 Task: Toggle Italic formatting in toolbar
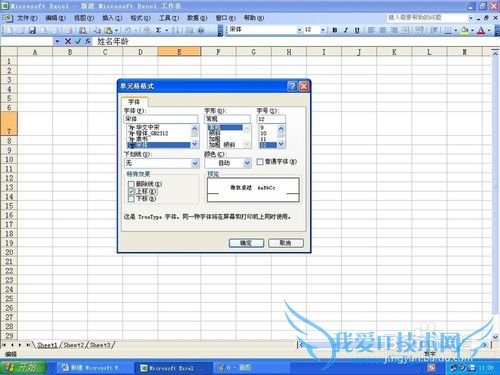click(x=346, y=30)
